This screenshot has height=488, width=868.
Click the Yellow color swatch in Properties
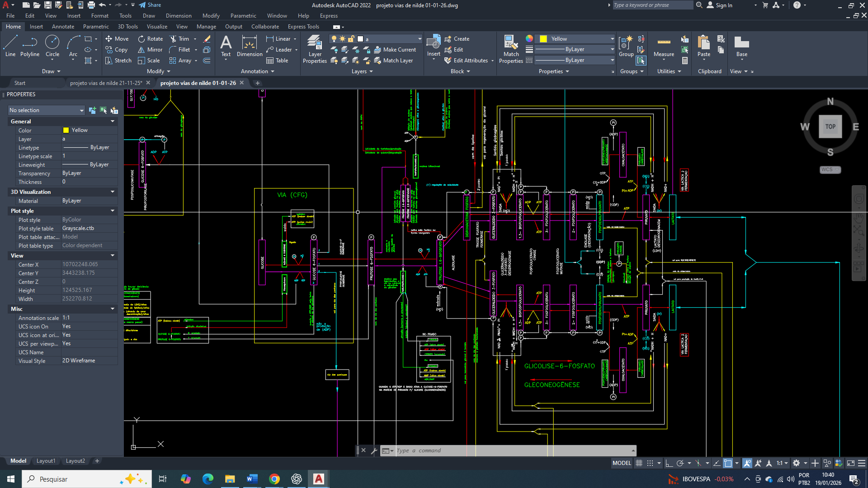(66, 130)
